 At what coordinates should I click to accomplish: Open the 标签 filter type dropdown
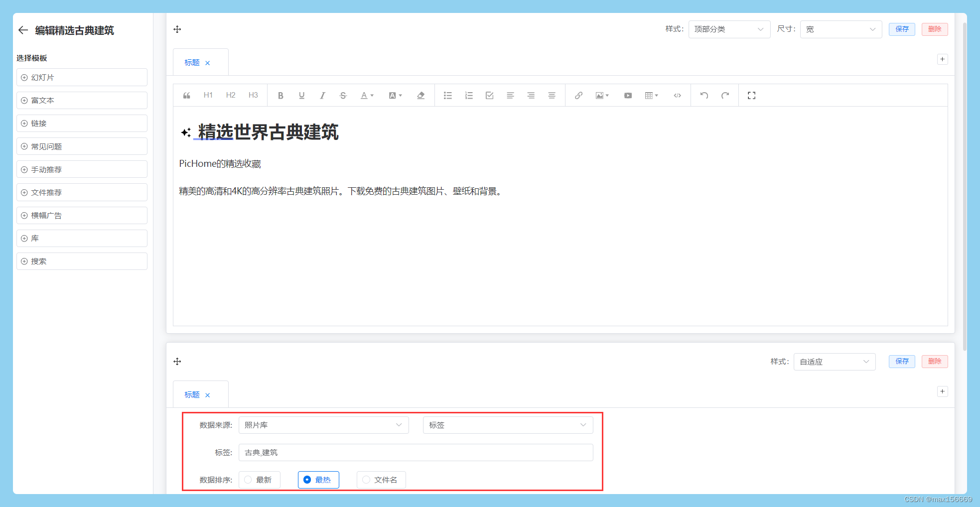(508, 425)
